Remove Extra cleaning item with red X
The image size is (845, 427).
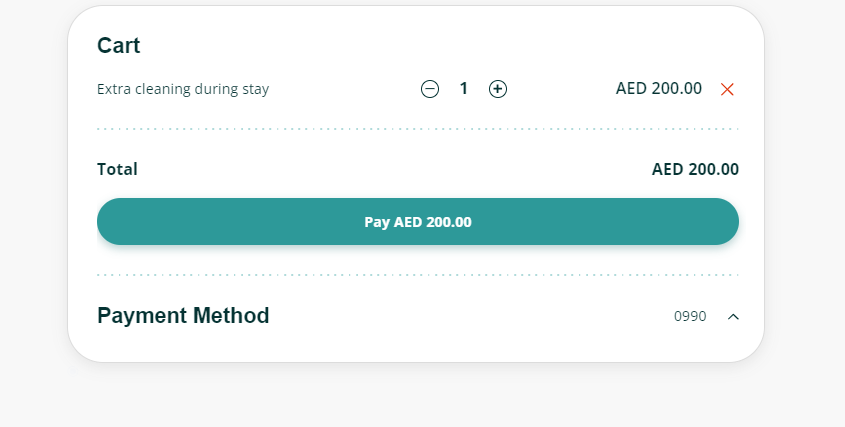727,89
